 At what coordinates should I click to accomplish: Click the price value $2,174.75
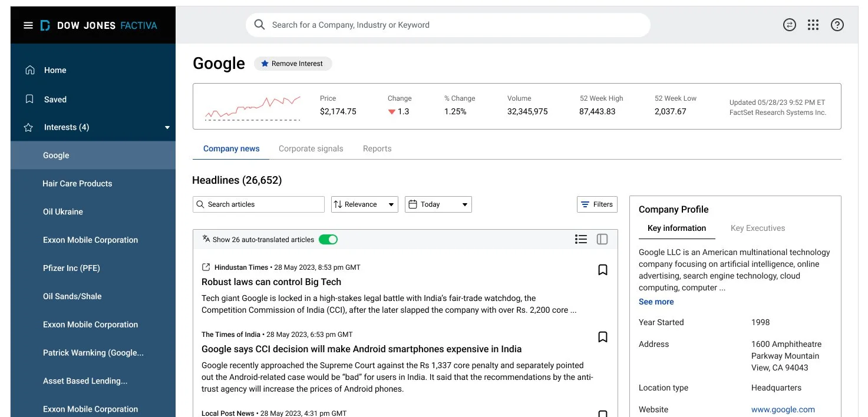pos(338,111)
